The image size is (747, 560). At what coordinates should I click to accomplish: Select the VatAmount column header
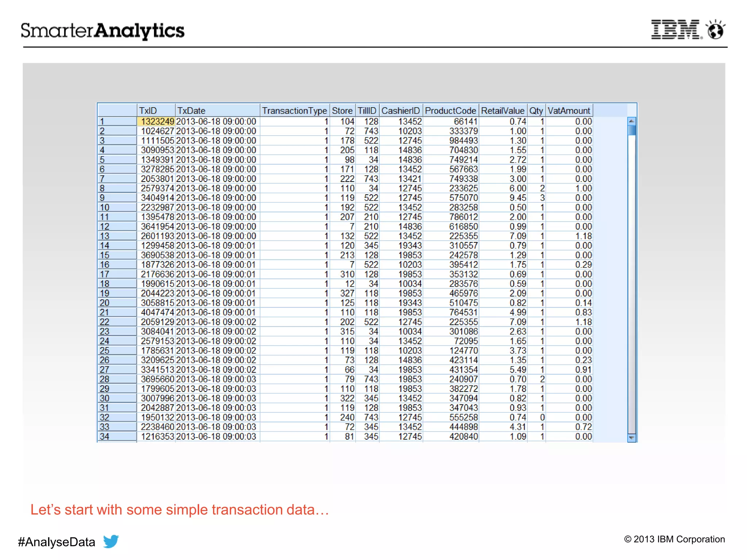pos(569,110)
